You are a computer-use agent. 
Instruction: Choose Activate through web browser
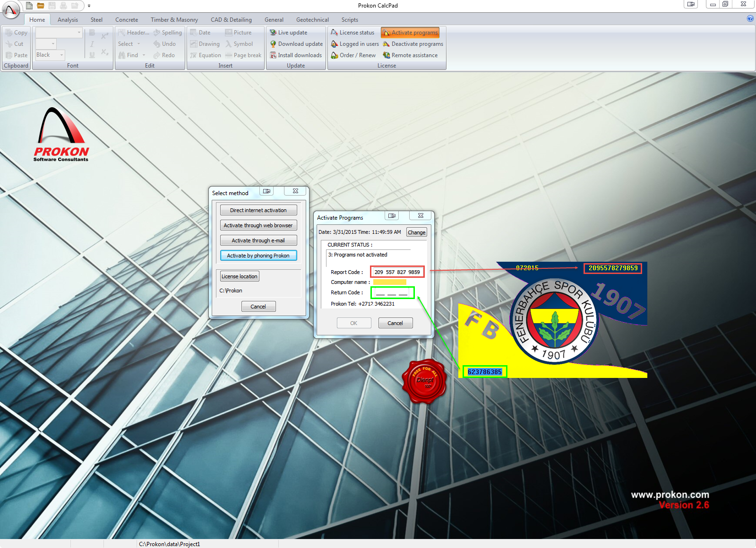[x=258, y=225]
